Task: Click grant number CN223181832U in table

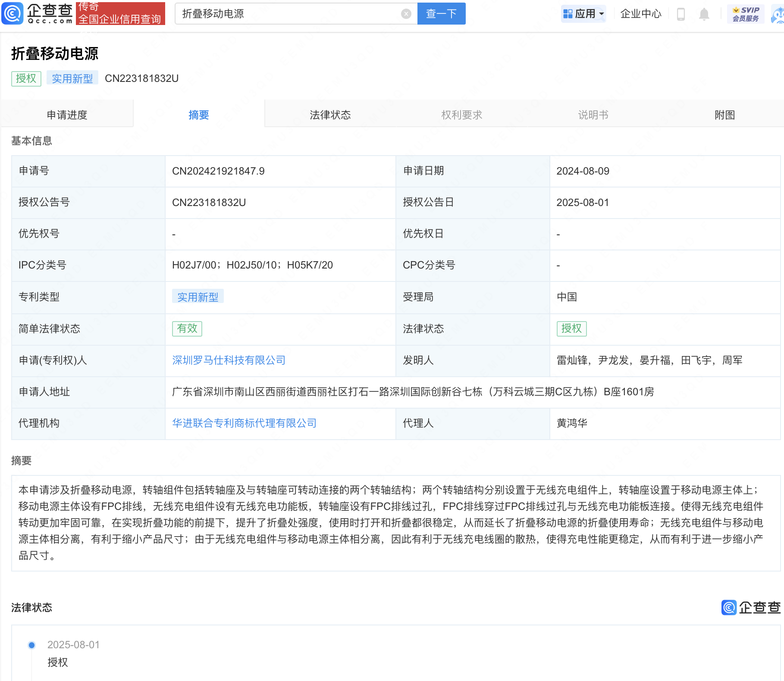Action: [x=209, y=203]
